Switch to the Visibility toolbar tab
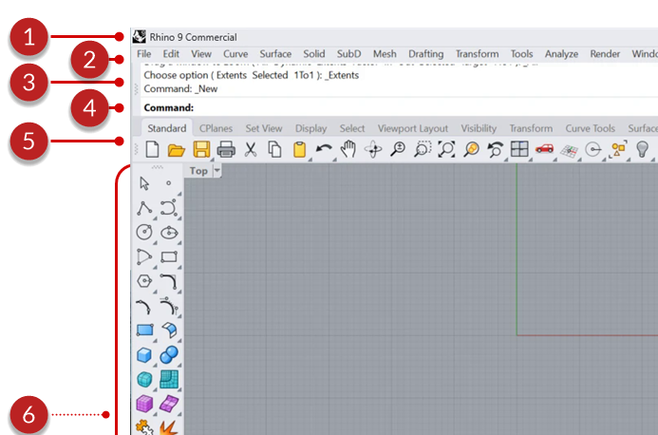The image size is (658, 435). [479, 128]
